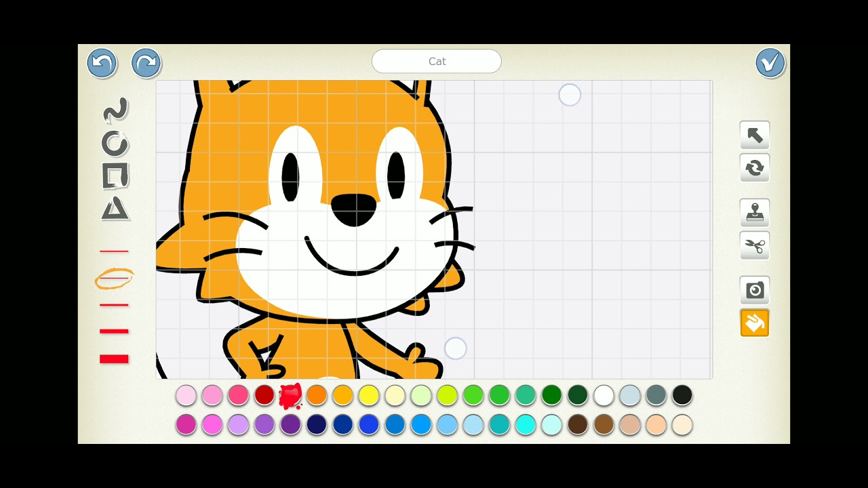Pick the yellow color swatch
Screen dimensions: 868x488
pos(368,395)
